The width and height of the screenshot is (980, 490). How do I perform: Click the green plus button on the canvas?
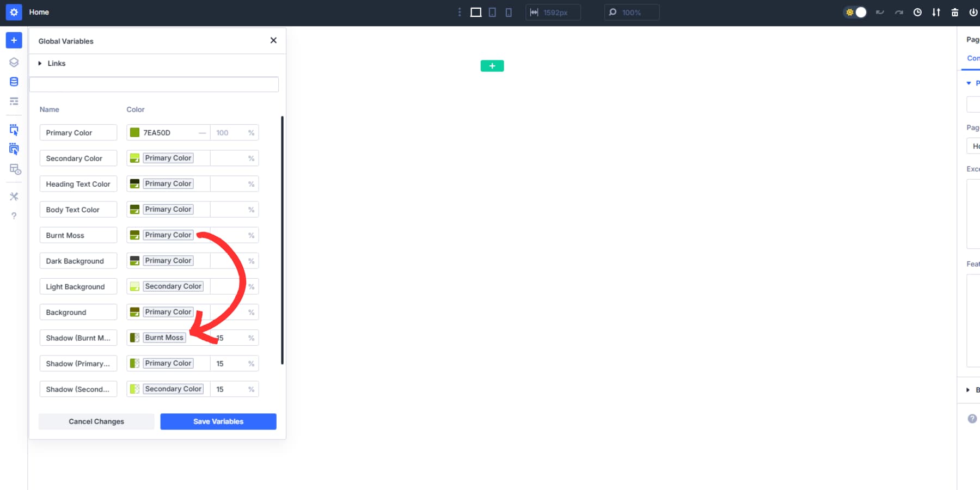click(492, 65)
